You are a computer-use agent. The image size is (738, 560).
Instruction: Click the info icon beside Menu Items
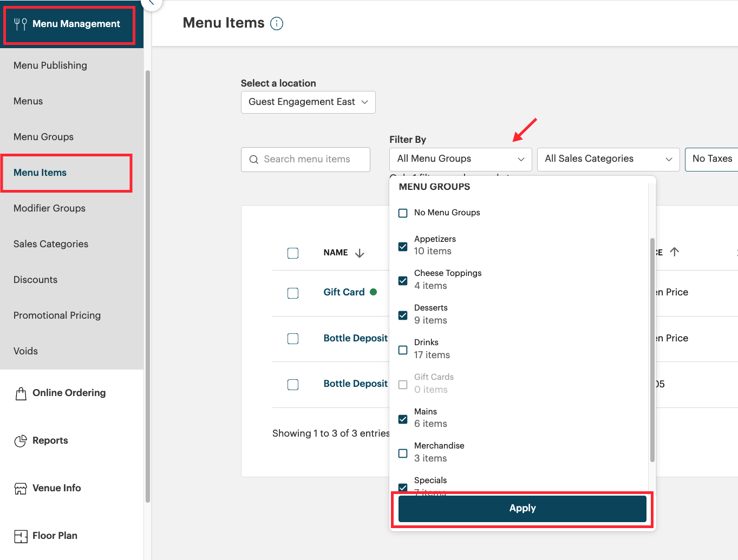pos(277,23)
